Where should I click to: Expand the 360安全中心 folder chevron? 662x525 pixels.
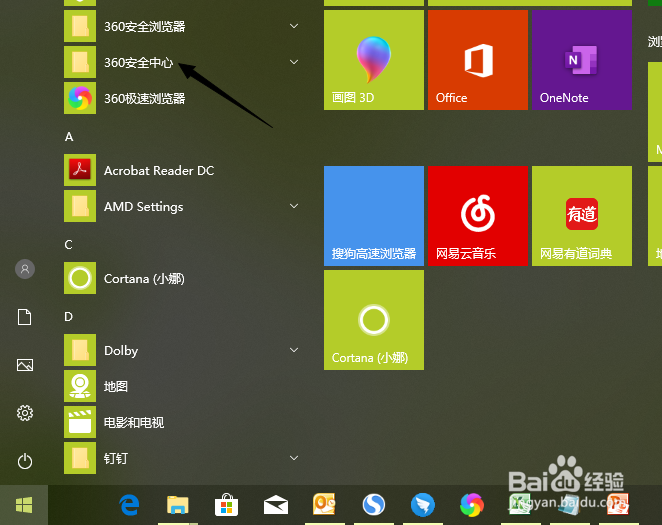(x=294, y=62)
